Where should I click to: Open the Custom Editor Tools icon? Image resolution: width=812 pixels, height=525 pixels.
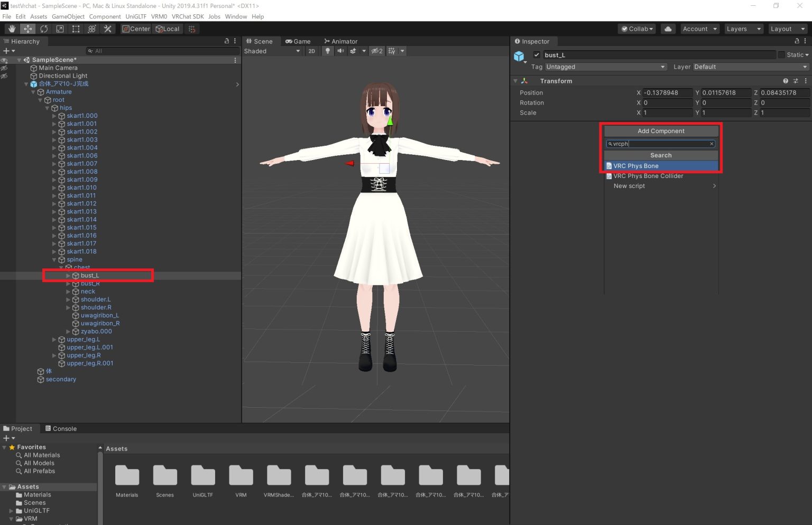(108, 29)
